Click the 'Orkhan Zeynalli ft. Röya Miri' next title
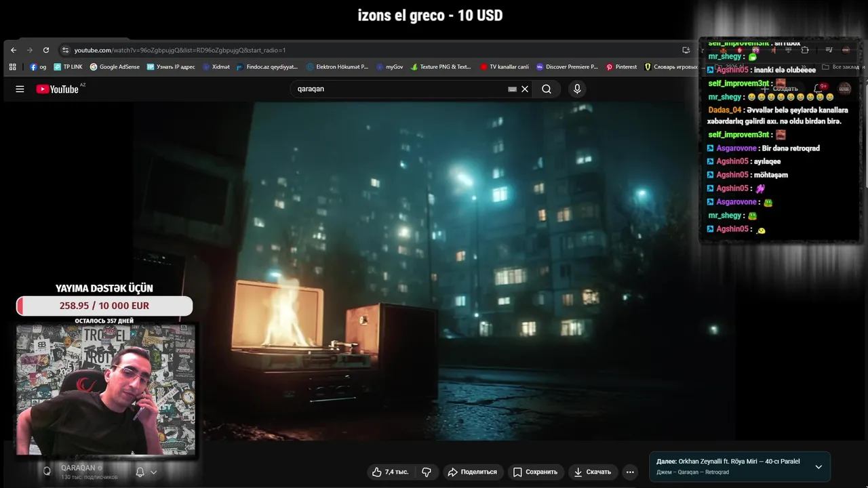The width and height of the screenshot is (868, 488). click(739, 462)
